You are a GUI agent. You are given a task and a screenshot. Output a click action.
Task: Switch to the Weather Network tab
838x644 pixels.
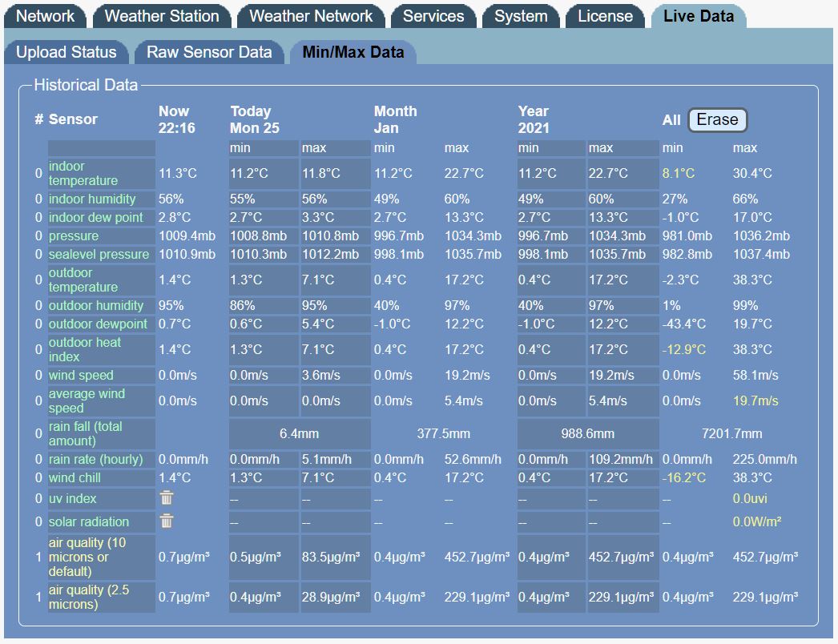pyautogui.click(x=311, y=16)
